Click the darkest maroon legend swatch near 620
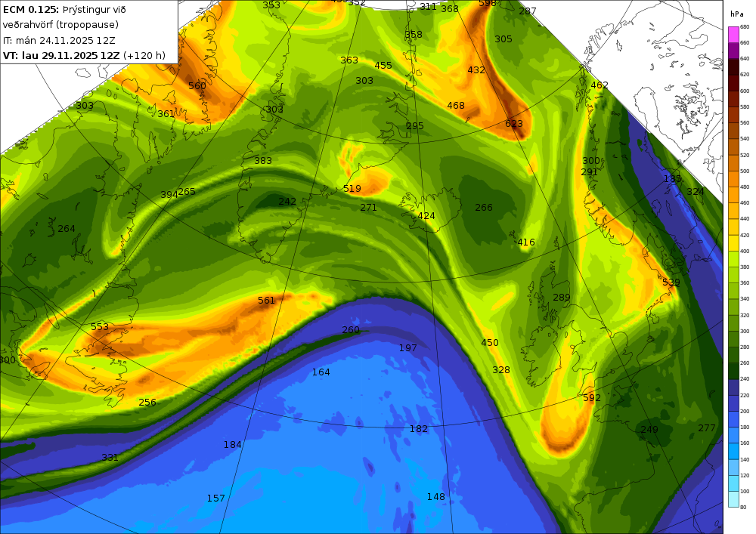Viewport: 756px width, 534px height. click(733, 66)
